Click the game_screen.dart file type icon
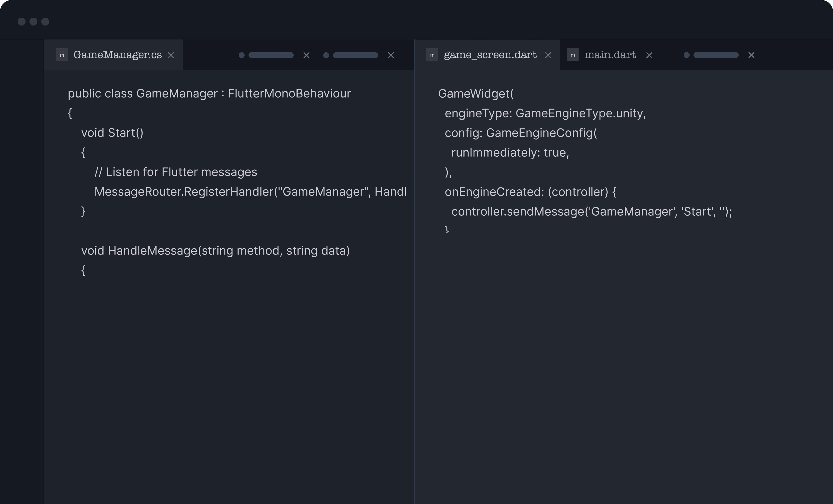This screenshot has height=504, width=833. pyautogui.click(x=432, y=55)
